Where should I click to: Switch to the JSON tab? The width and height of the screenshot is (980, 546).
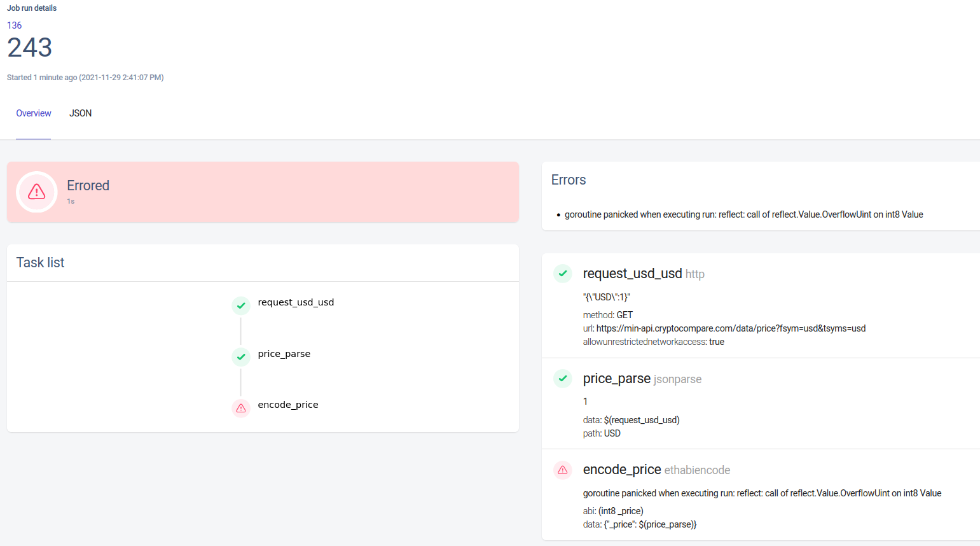tap(80, 113)
